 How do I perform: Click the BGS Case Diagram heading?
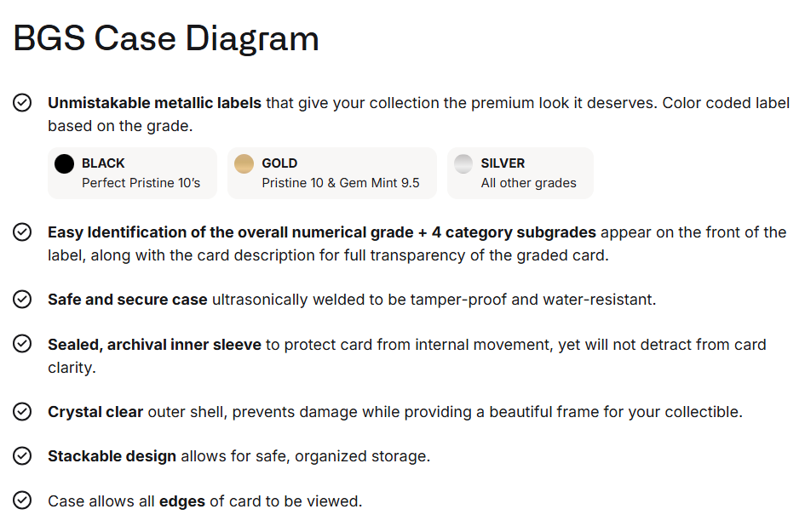166,38
